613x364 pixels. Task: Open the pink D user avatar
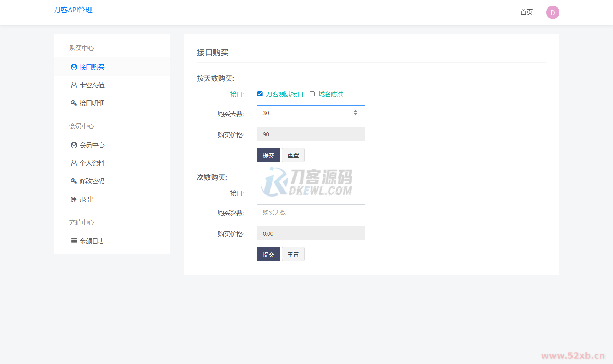pos(552,12)
